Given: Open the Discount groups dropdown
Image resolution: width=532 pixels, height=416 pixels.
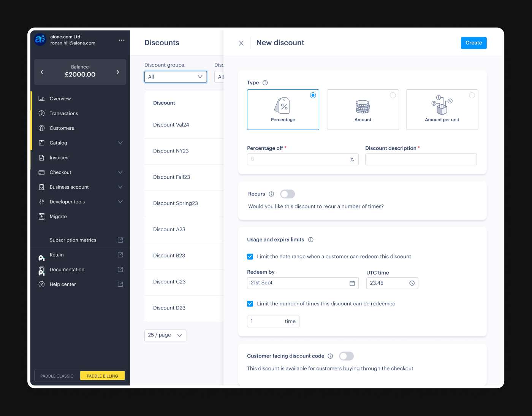Looking at the screenshot, I should pyautogui.click(x=176, y=77).
